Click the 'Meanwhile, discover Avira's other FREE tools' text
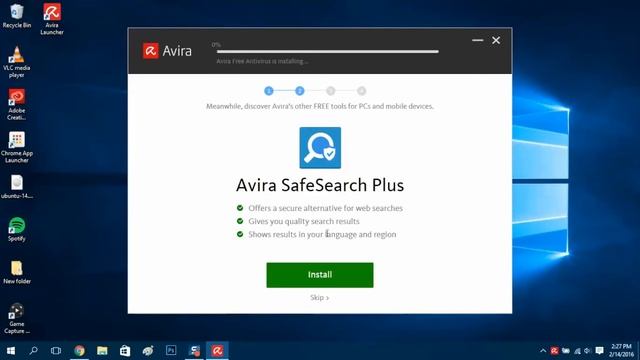 point(320,106)
